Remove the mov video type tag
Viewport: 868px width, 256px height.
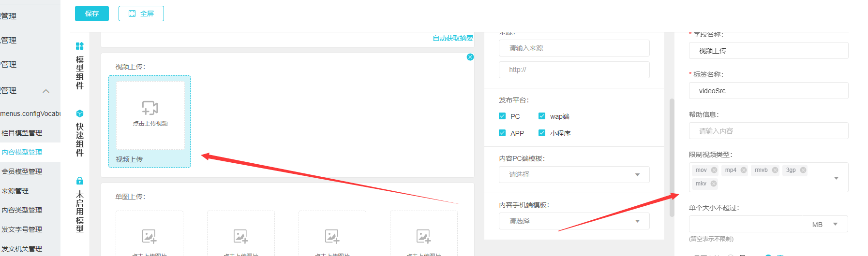[714, 170]
